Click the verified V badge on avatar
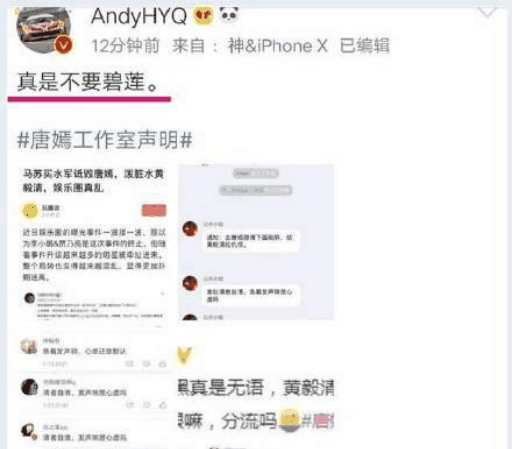 (x=63, y=45)
